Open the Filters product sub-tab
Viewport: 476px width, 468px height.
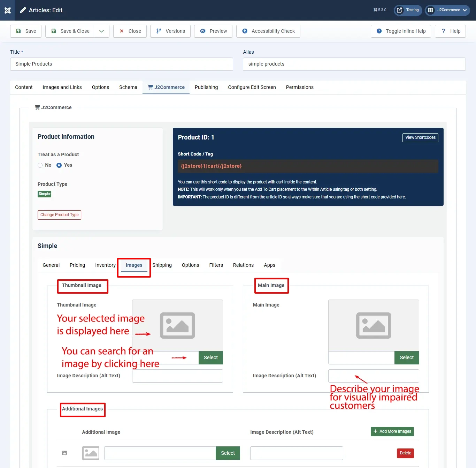click(x=216, y=265)
